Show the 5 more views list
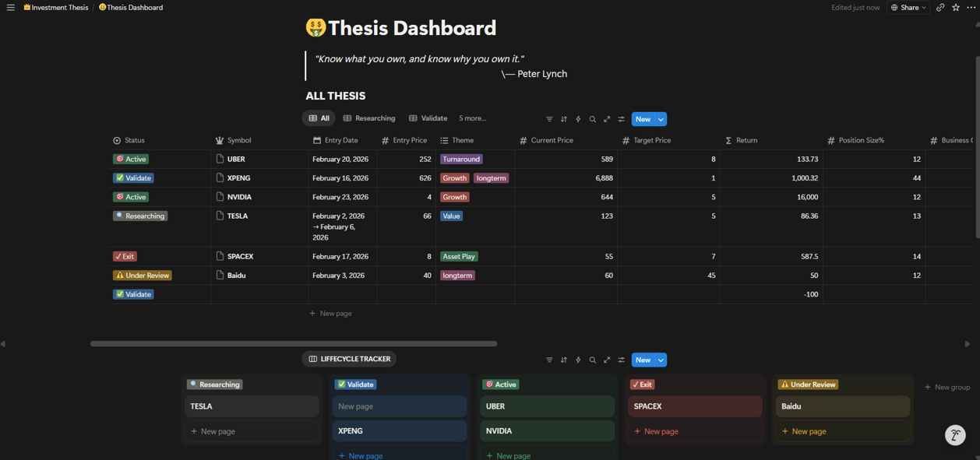The width and height of the screenshot is (980, 460). pyautogui.click(x=472, y=118)
